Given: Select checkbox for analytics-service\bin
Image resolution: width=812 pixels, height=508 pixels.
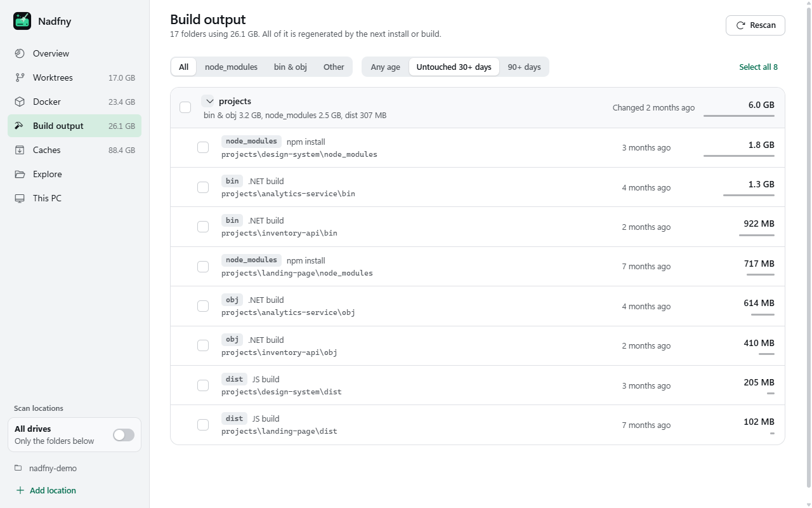Looking at the screenshot, I should [x=203, y=187].
